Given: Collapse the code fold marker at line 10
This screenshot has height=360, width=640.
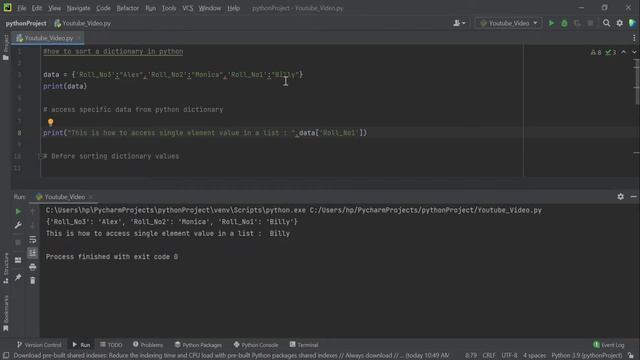Looking at the screenshot, I should coord(40,156).
